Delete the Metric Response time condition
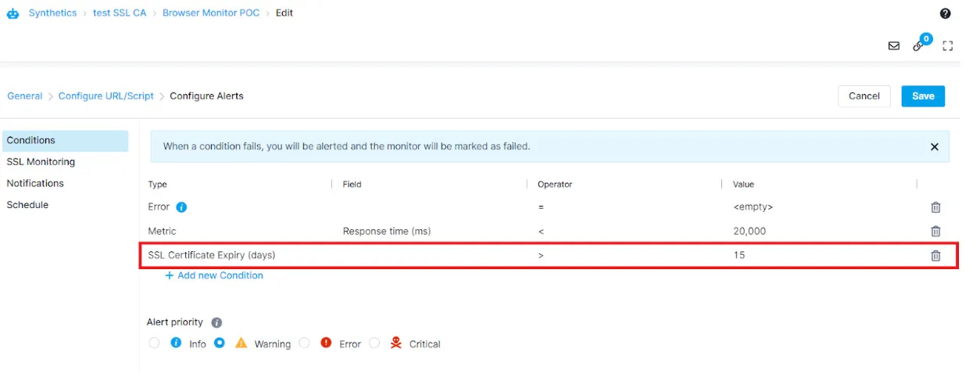The image size is (980, 388). pos(935,232)
